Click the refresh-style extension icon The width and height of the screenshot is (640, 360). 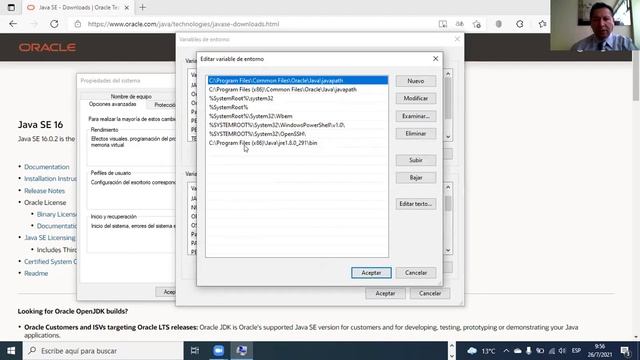click(520, 24)
